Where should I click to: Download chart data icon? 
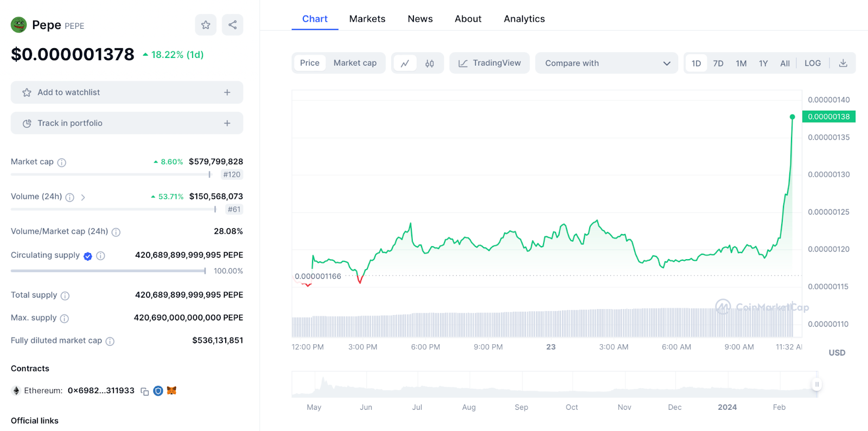click(843, 63)
